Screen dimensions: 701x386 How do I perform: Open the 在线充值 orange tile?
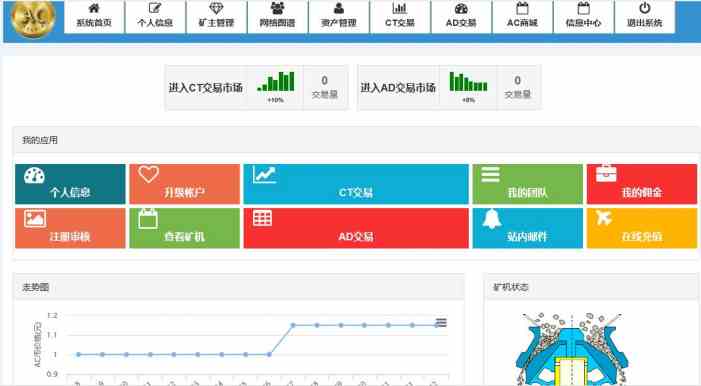coord(642,228)
